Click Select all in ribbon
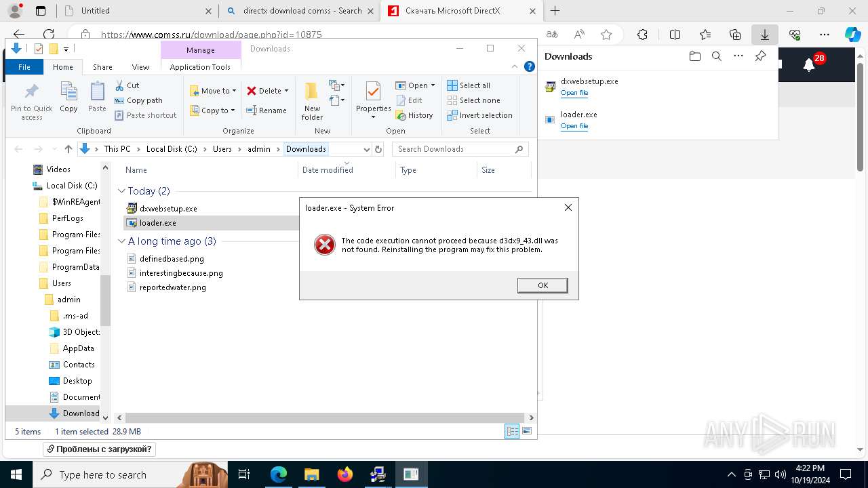The image size is (868, 488). 469,85
